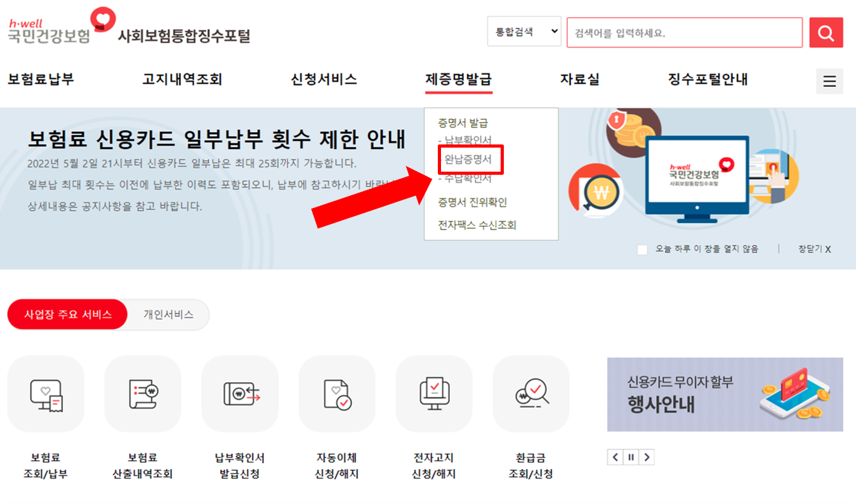Click the search keyword input field
The image size is (856, 504).
pos(682,32)
